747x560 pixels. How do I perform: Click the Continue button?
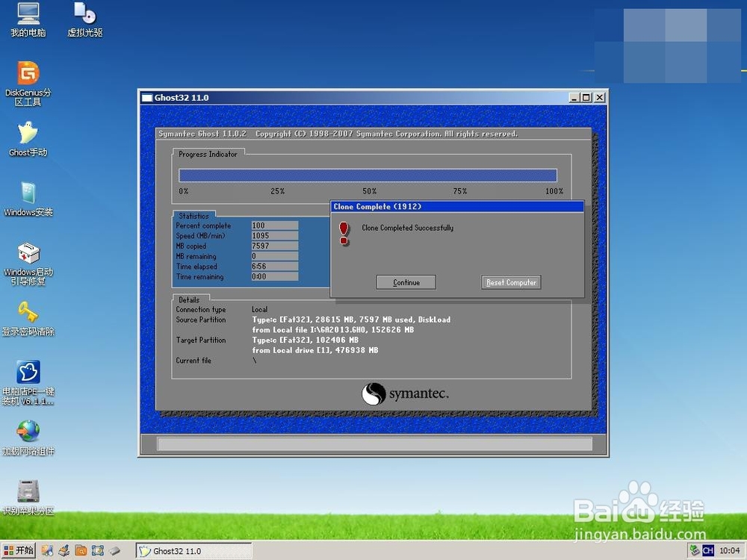406,282
